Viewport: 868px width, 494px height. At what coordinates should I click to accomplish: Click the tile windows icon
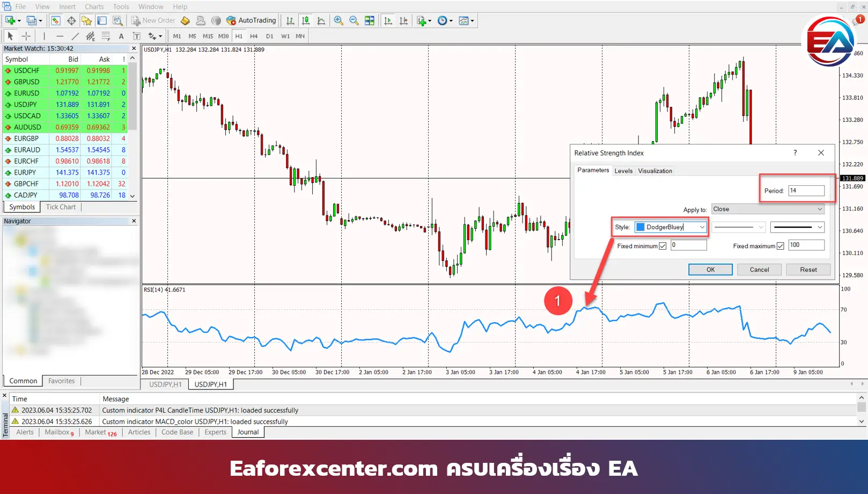pyautogui.click(x=370, y=20)
